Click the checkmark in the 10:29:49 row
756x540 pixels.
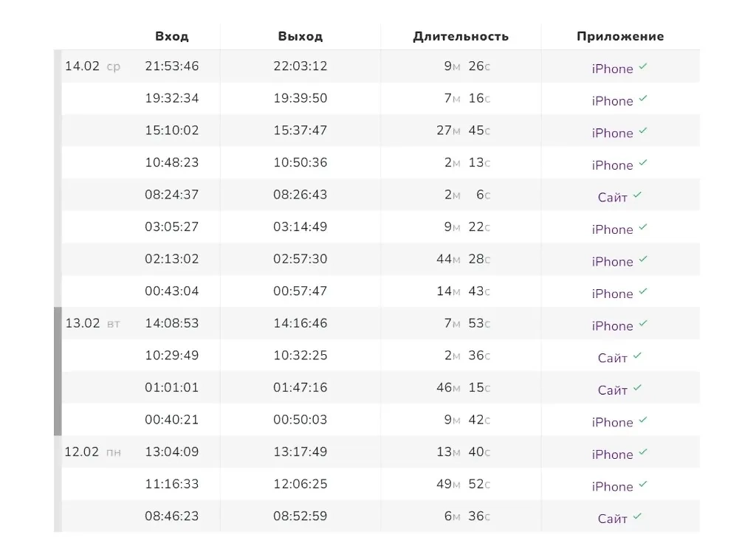click(638, 356)
